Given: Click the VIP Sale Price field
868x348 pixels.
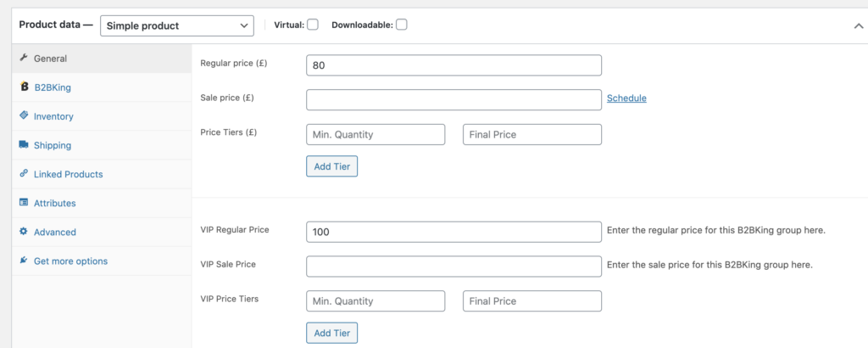Looking at the screenshot, I should (x=454, y=266).
